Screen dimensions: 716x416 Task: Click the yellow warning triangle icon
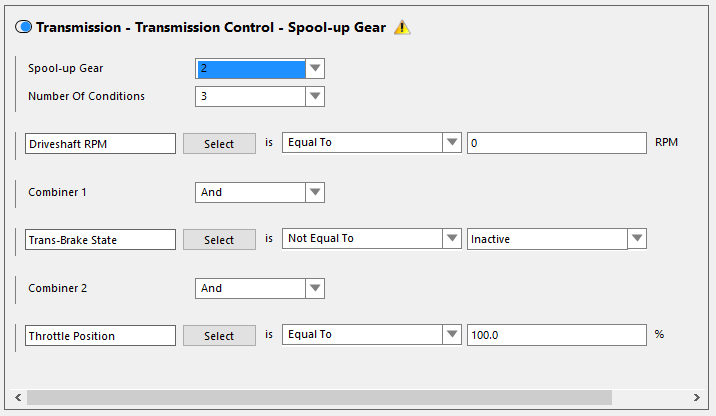pyautogui.click(x=402, y=27)
